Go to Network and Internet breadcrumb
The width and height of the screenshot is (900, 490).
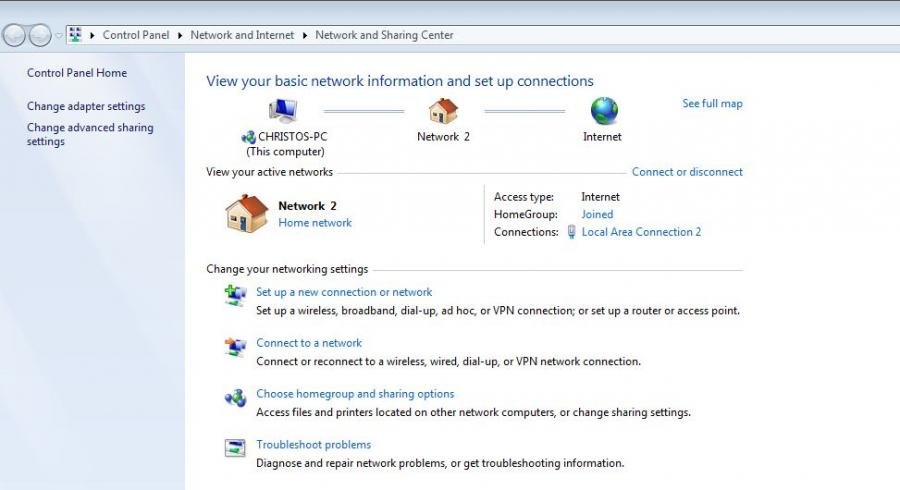coord(242,35)
